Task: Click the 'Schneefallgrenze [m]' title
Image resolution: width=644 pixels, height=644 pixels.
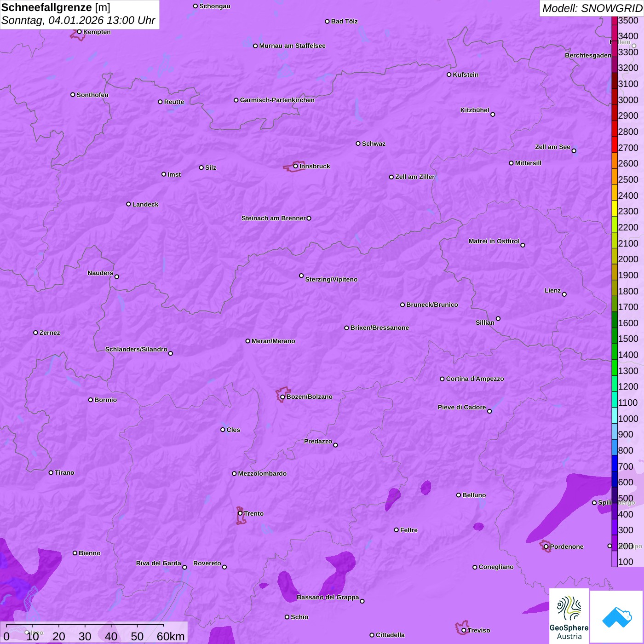Action: 56,8
